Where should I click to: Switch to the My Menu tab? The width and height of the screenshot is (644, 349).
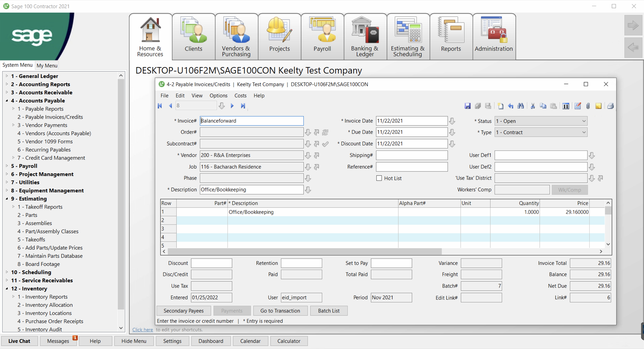point(47,66)
